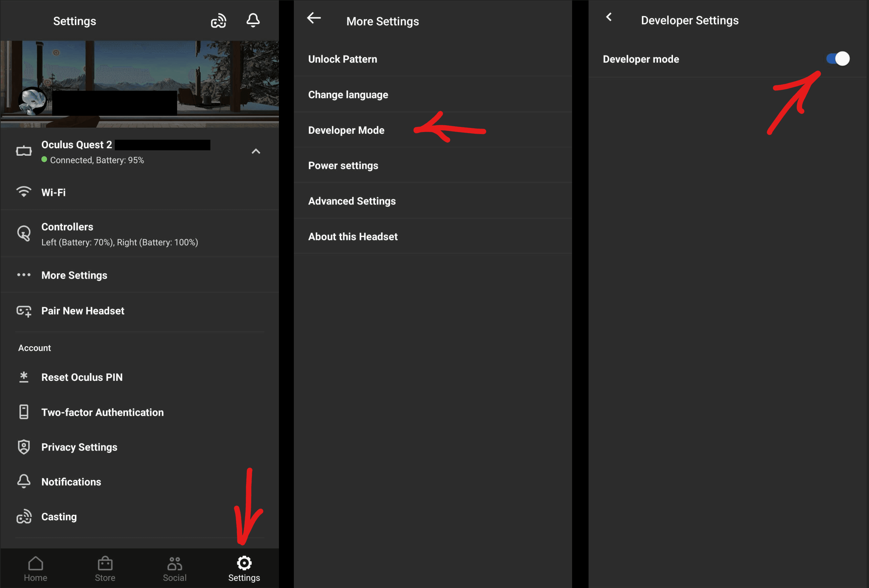Open Casting settings row
869x588 pixels.
(139, 517)
